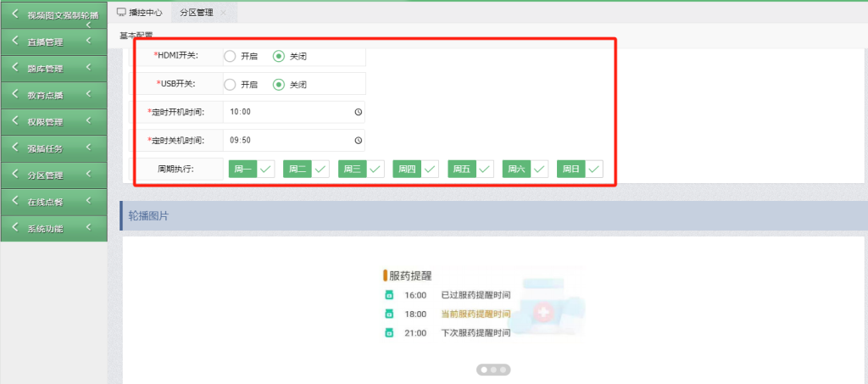Click the green pill icon beside 18:00
868x384 pixels.
(x=389, y=314)
